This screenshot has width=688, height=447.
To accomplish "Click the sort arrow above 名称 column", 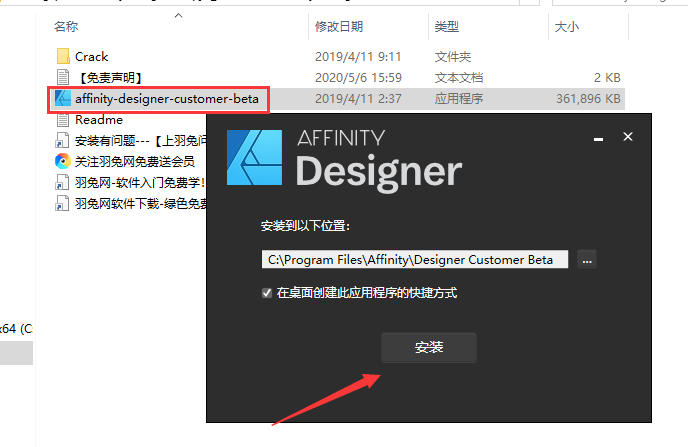I will 178,16.
